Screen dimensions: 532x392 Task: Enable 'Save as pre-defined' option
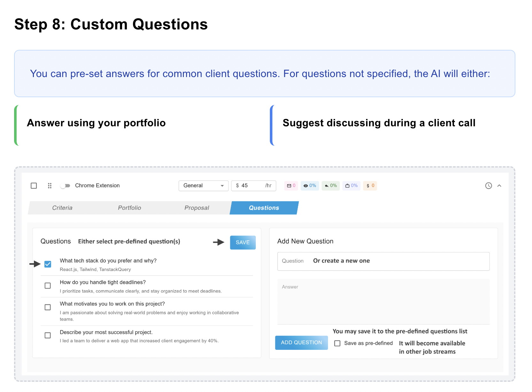(x=337, y=343)
